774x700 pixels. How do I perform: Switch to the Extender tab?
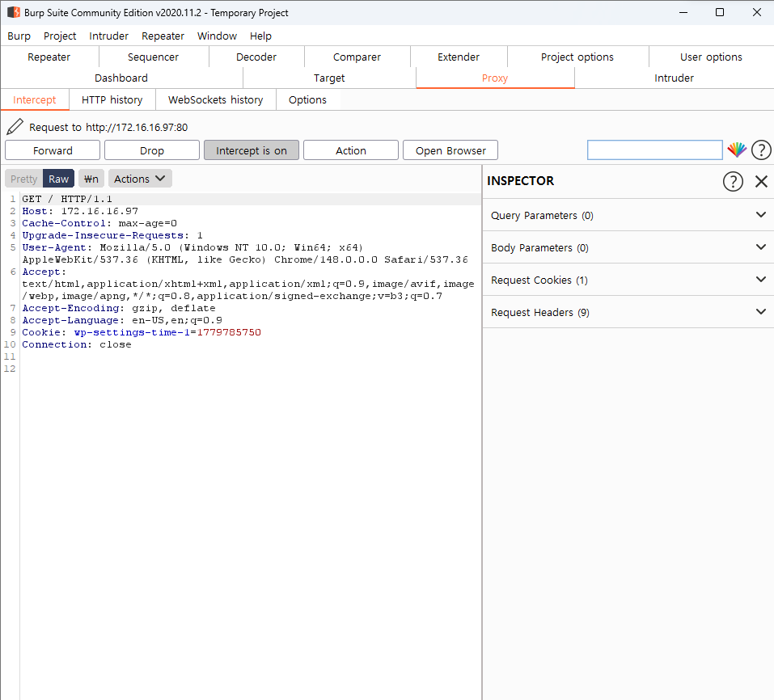coord(459,57)
